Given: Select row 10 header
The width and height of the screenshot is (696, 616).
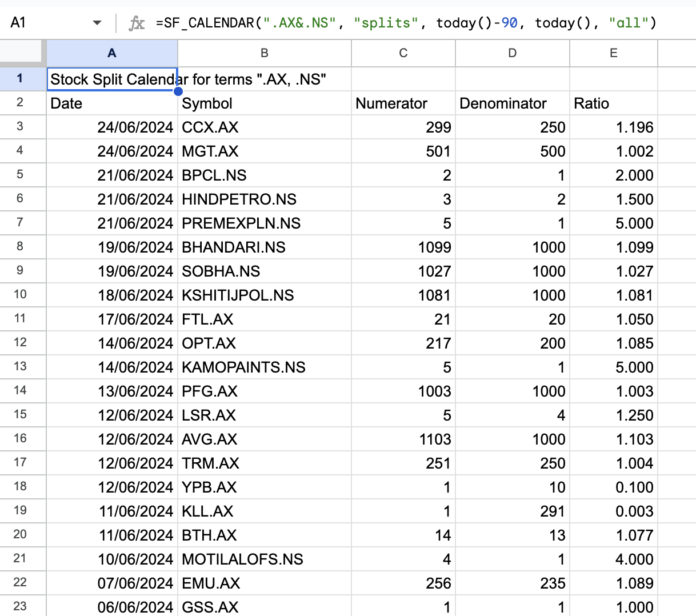Looking at the screenshot, I should click(x=23, y=295).
